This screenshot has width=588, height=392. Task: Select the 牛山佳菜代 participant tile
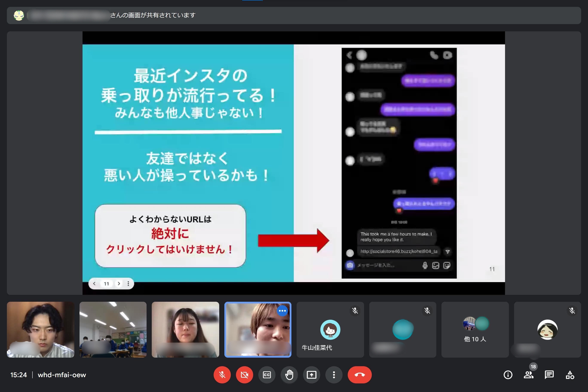pyautogui.click(x=330, y=329)
